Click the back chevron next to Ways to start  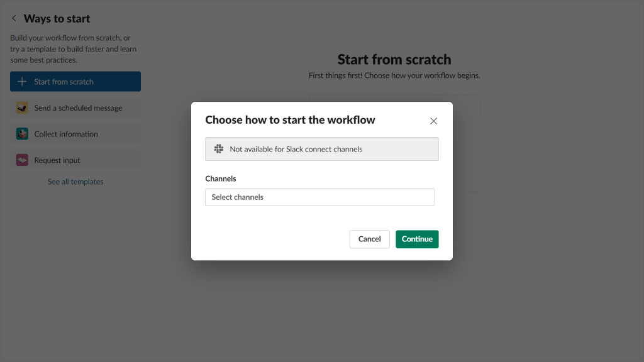point(13,18)
